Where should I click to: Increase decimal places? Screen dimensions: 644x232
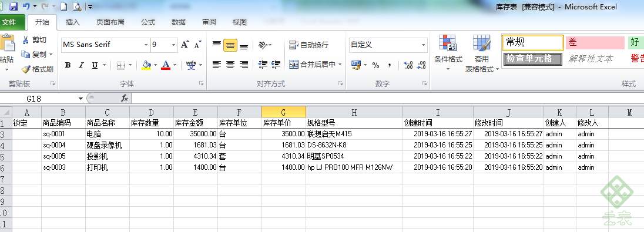point(408,65)
